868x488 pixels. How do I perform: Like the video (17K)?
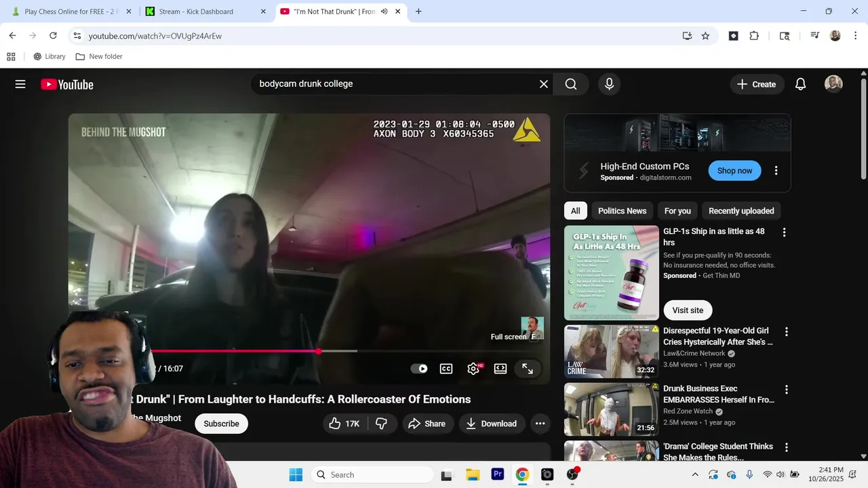click(x=344, y=424)
